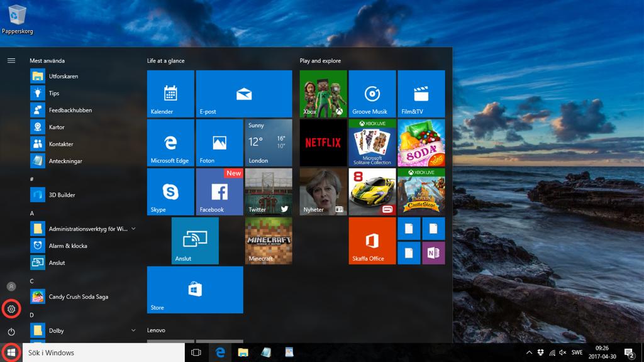Expand the Start hamburger menu

[x=11, y=61]
